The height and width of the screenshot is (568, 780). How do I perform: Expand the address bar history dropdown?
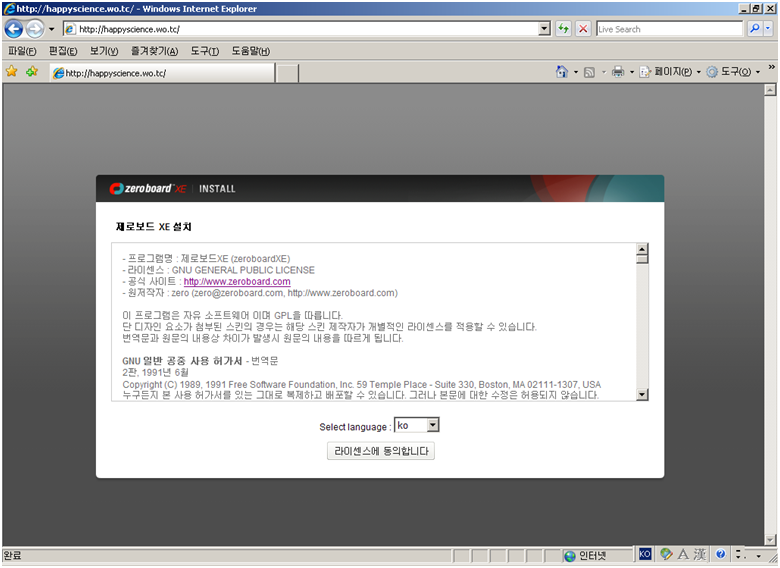[545, 29]
